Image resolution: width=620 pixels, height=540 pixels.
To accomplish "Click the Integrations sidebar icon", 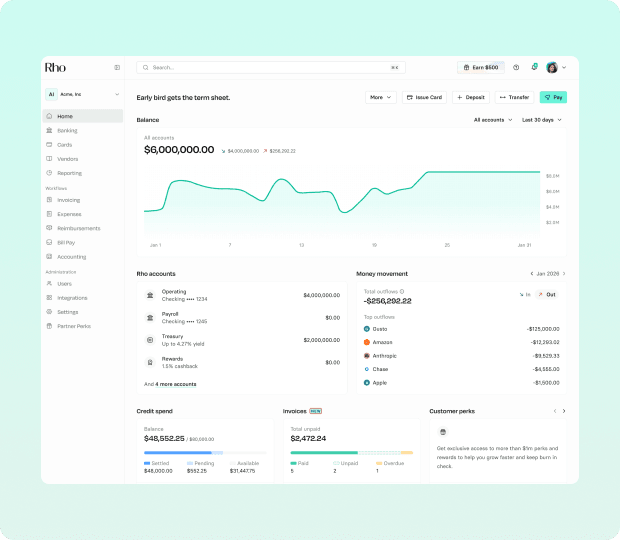I will tap(49, 298).
